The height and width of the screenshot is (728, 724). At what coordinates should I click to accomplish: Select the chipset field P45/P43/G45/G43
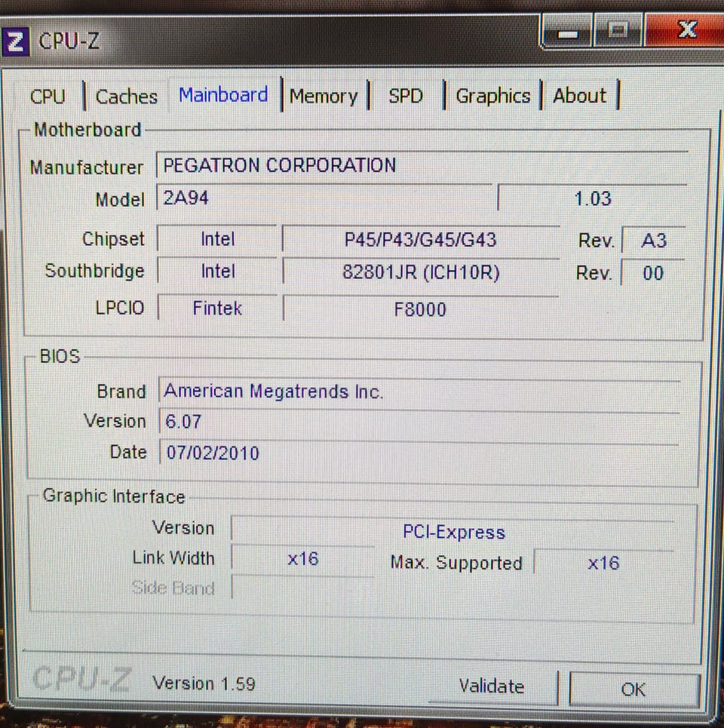pos(421,240)
